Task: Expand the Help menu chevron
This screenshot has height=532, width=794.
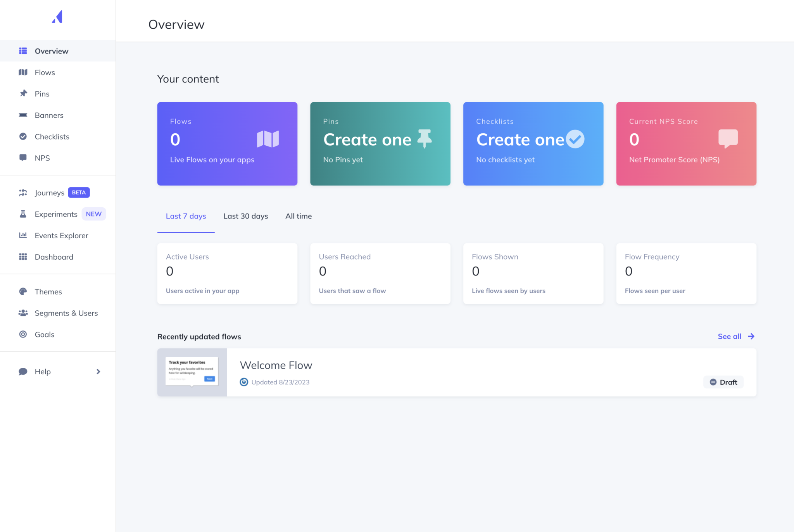Action: tap(98, 371)
